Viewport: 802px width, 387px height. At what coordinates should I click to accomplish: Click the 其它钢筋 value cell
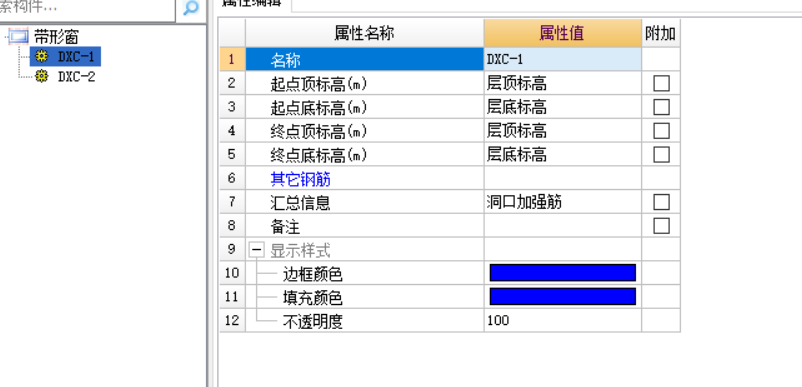(563, 178)
